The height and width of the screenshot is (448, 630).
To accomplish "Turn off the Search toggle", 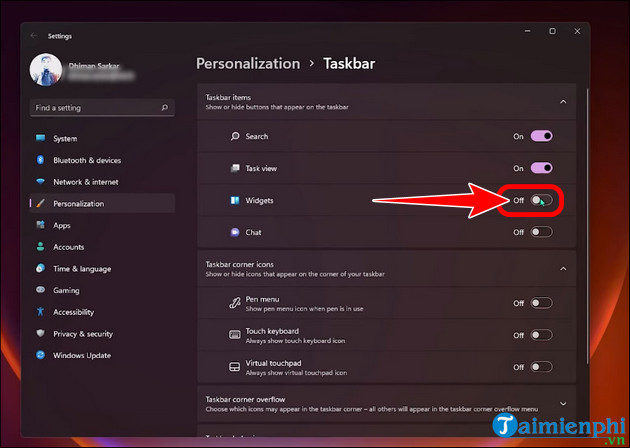I will click(x=541, y=136).
